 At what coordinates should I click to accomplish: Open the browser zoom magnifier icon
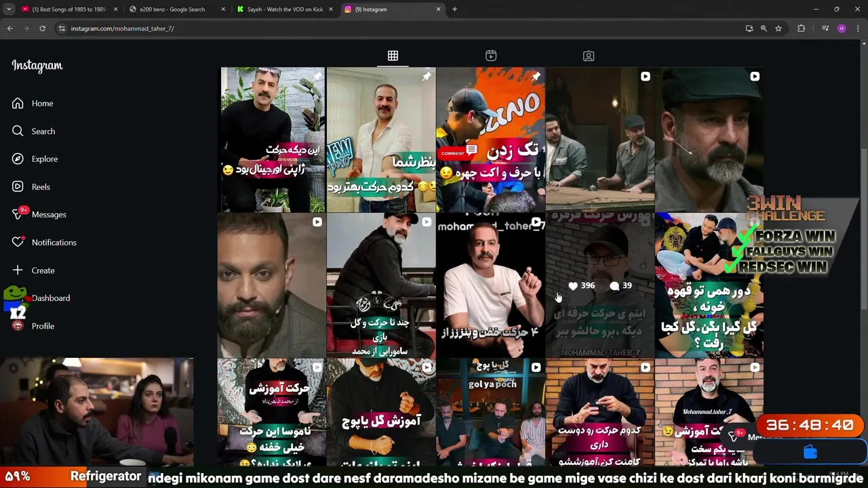764,28
